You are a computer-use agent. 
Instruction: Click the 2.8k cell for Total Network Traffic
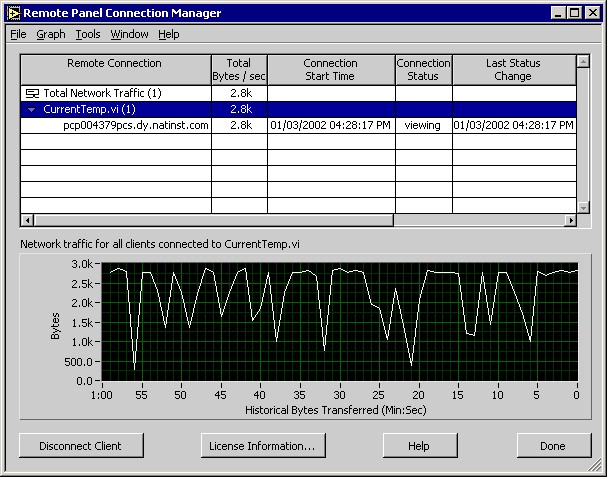pyautogui.click(x=241, y=93)
